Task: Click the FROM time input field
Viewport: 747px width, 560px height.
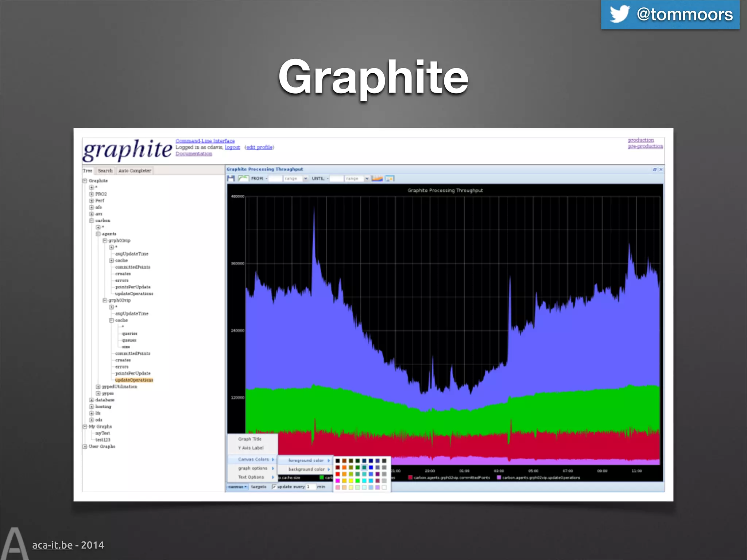Action: tap(275, 178)
